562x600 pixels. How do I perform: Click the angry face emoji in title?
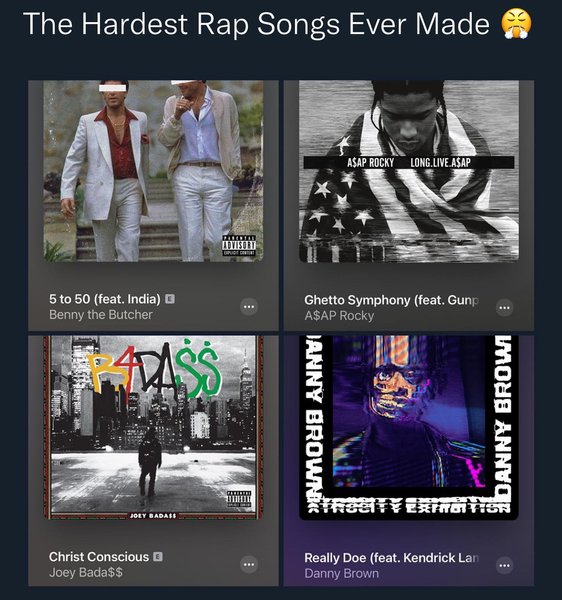[x=516, y=24]
